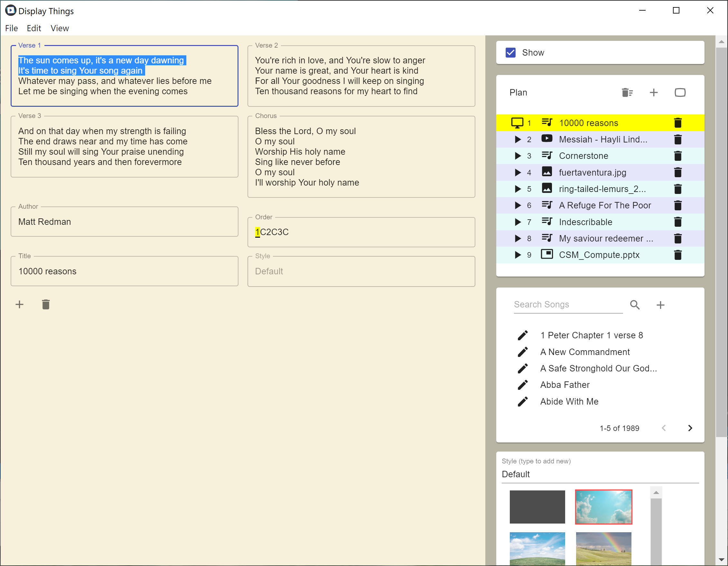Go to next page of songs
The width and height of the screenshot is (728, 566).
point(690,428)
